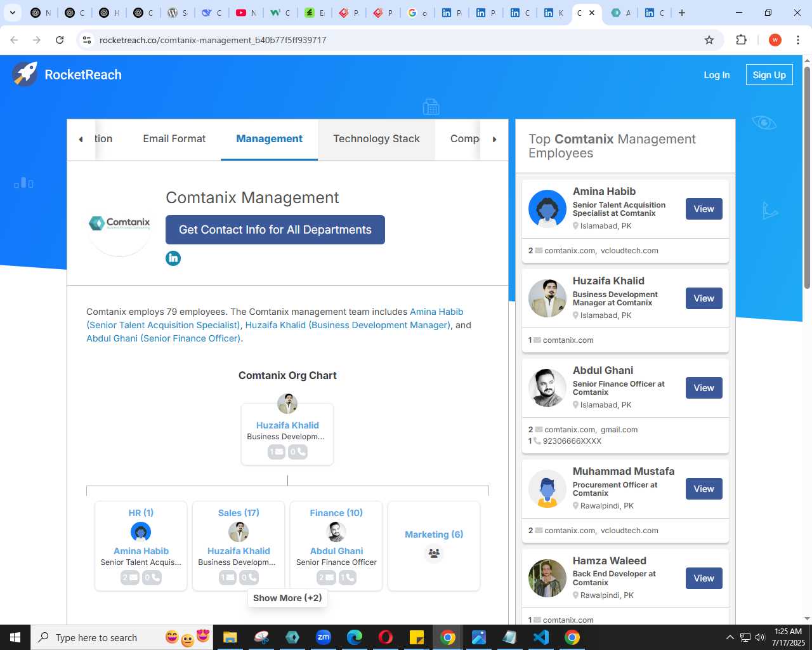Viewport: 812px width, 650px height.
Task: View Abdul Ghani's profile
Action: 704,388
